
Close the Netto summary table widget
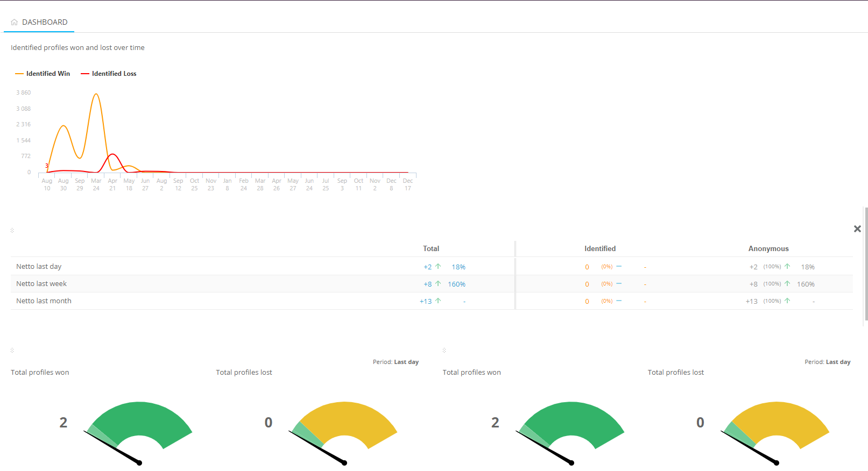(x=857, y=229)
